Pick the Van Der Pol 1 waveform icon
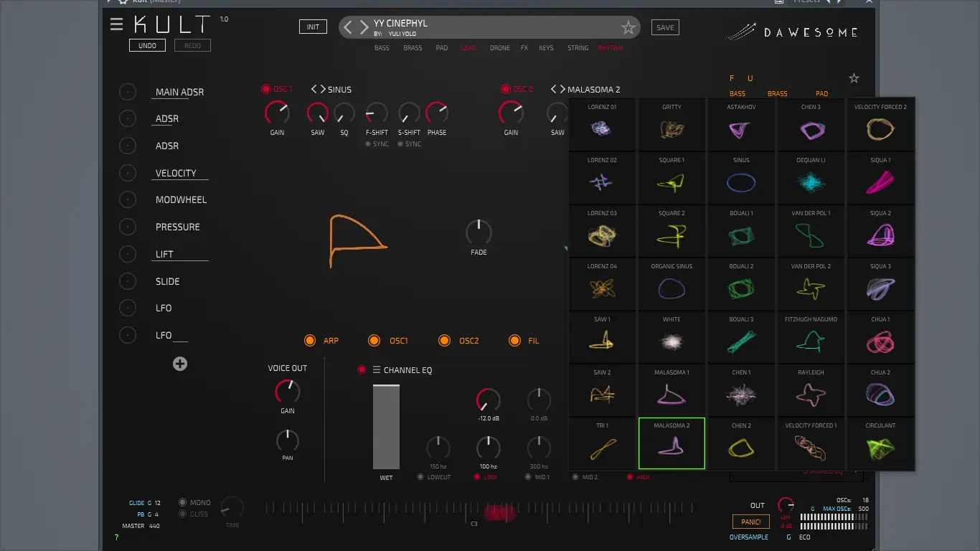980x551 pixels. coord(811,236)
